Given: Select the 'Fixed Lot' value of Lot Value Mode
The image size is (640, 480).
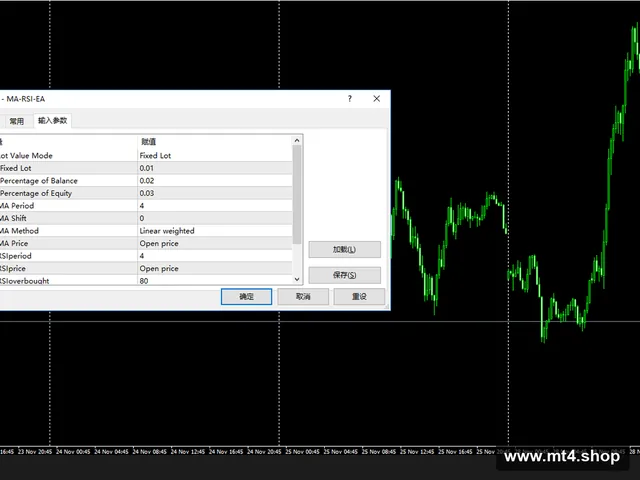Looking at the screenshot, I should click(155, 156).
